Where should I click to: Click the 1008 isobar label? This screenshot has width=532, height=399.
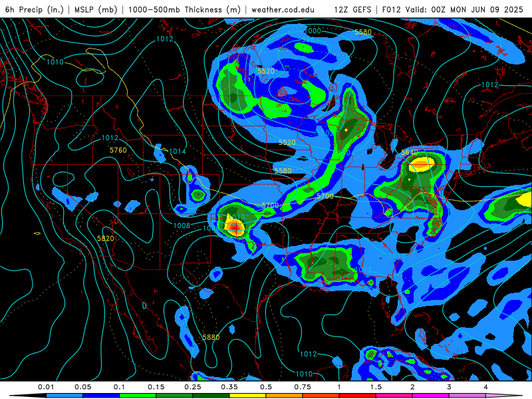(x=182, y=225)
